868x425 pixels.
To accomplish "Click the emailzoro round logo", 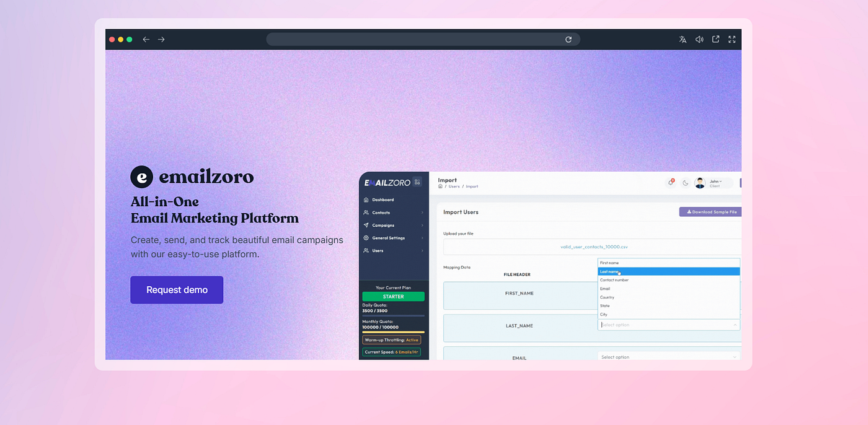I will click(141, 177).
